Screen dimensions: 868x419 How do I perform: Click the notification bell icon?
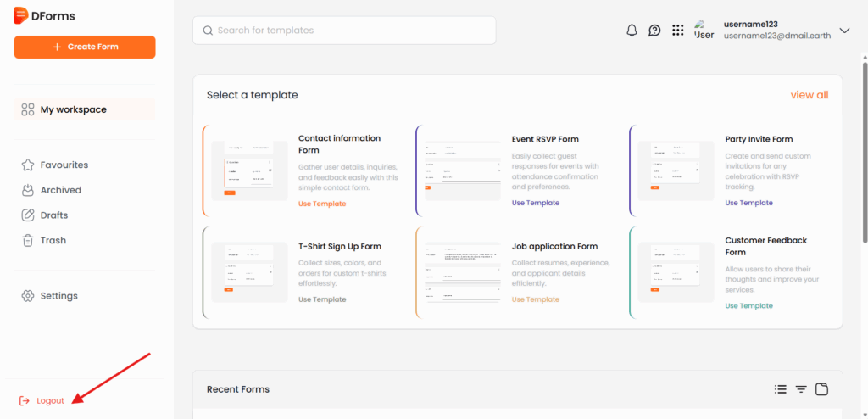coord(632,31)
